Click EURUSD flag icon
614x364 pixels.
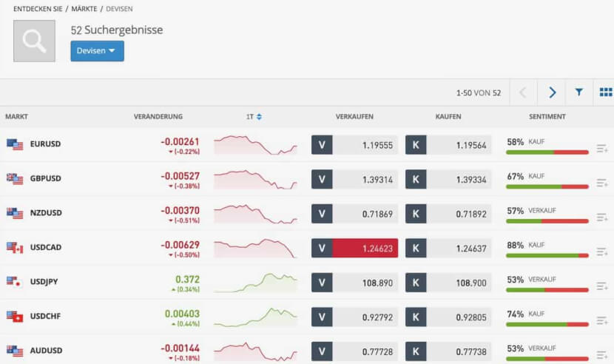pos(15,144)
